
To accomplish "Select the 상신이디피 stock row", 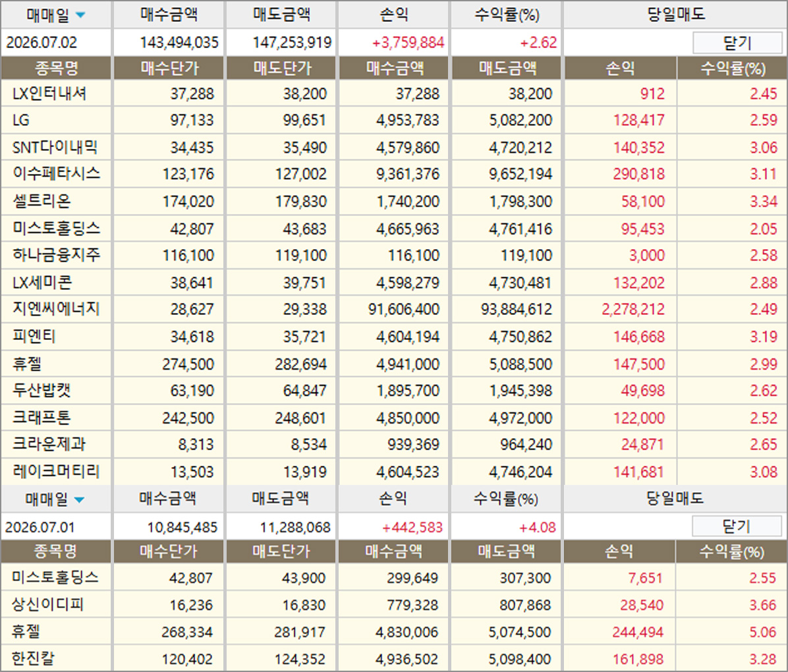I will [394, 605].
